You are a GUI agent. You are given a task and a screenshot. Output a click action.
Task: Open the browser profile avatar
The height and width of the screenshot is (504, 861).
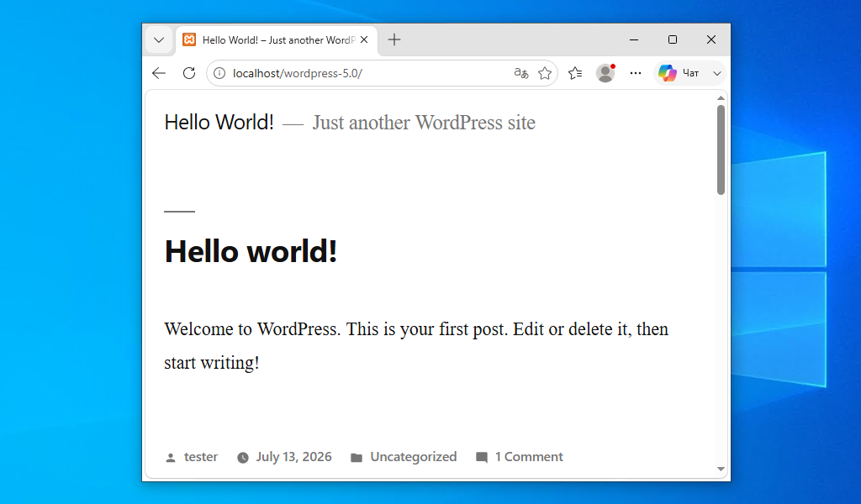pos(605,73)
